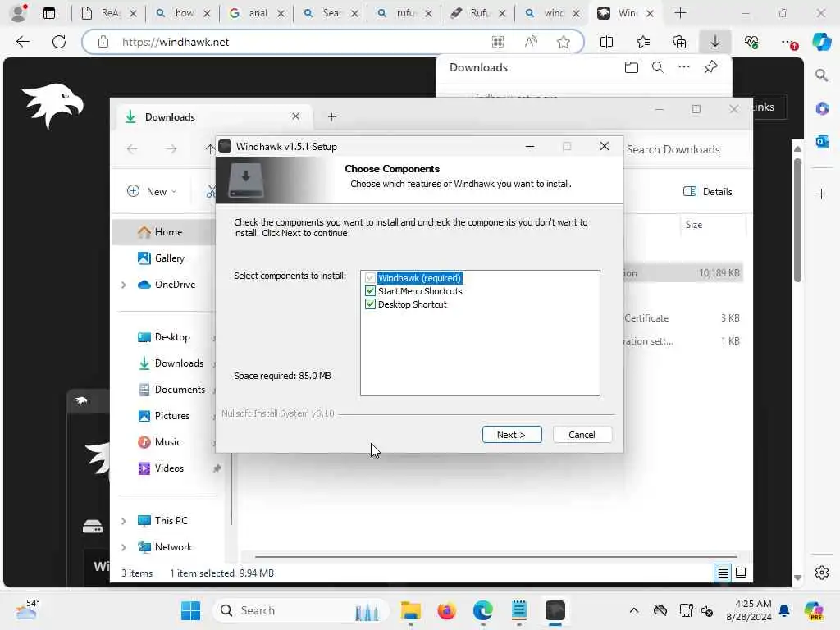The image size is (840, 630).
Task: Click the Windhawk (required) checkbox
Action: (x=370, y=278)
